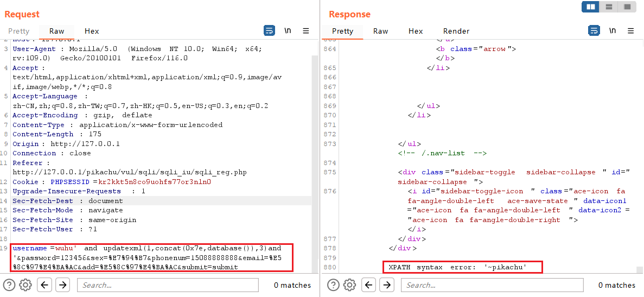The height and width of the screenshot is (297, 644).
Task: Click the Response panel vertical scrollbar
Action: pyautogui.click(x=640, y=269)
